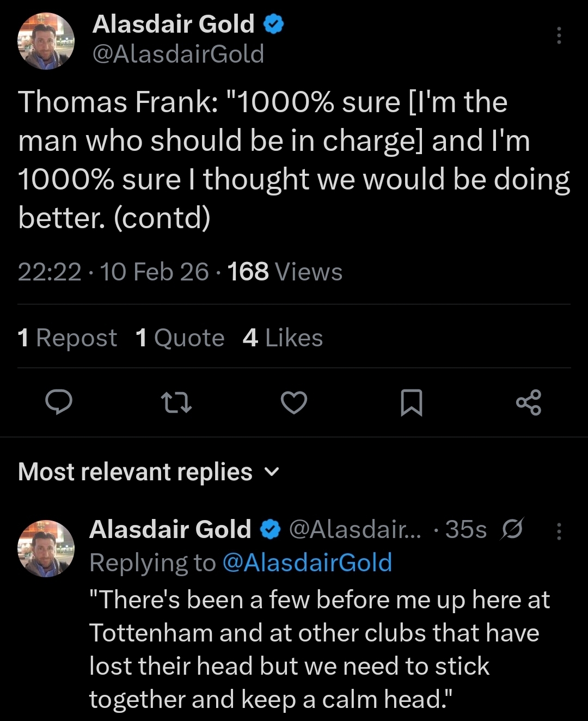Open the reply tweet's three-dot menu
Screen dimensions: 588x721
559,531
